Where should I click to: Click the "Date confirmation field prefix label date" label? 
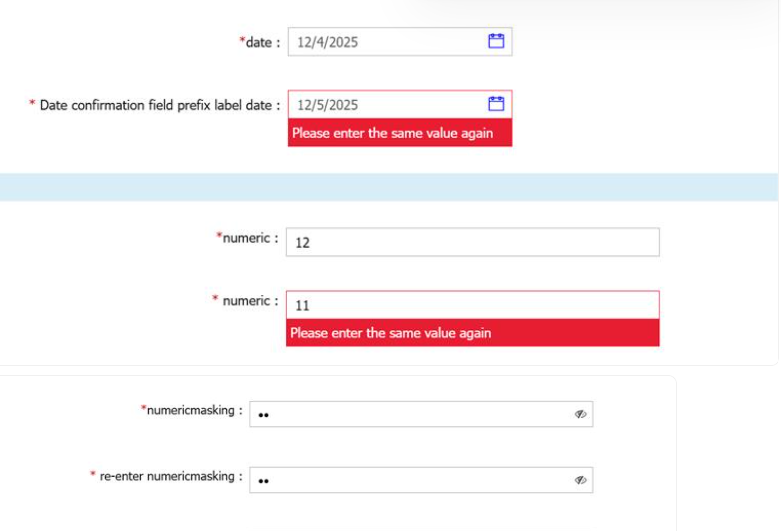coord(160,105)
